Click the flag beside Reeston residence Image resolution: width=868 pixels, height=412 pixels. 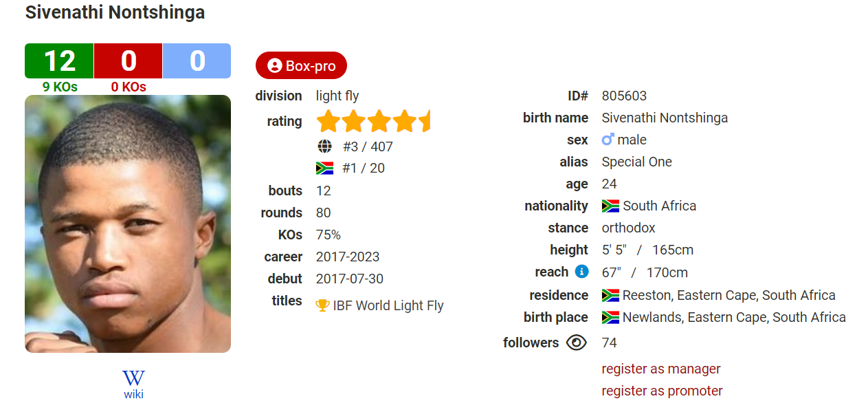(610, 295)
